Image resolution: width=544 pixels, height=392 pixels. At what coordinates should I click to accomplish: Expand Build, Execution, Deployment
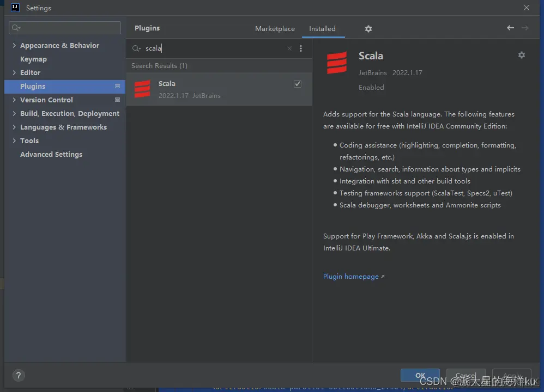[x=14, y=113]
